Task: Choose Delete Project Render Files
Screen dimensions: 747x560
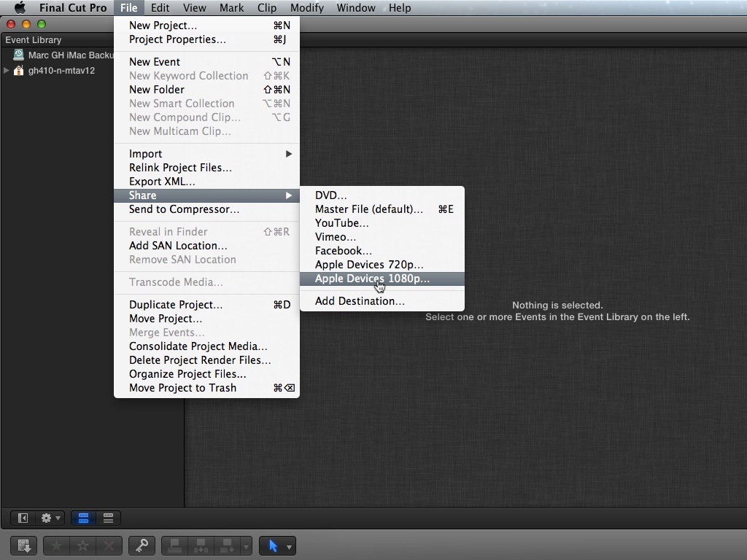Action: [x=206, y=359]
